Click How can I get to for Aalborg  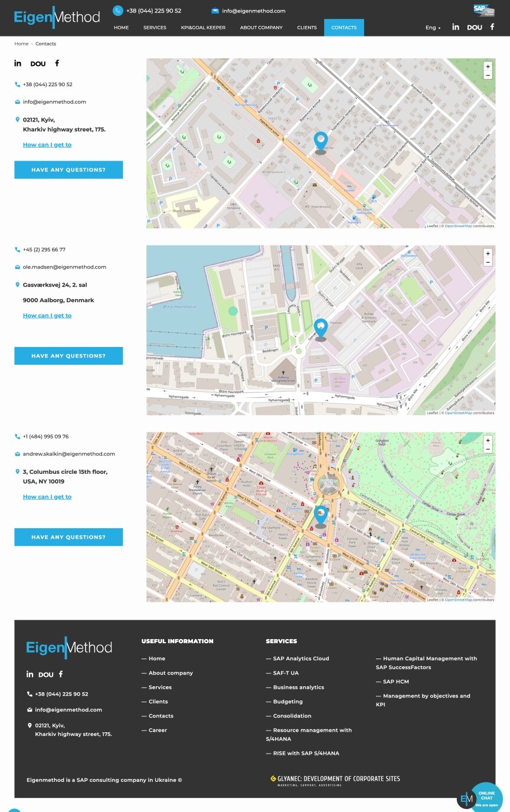click(x=47, y=316)
